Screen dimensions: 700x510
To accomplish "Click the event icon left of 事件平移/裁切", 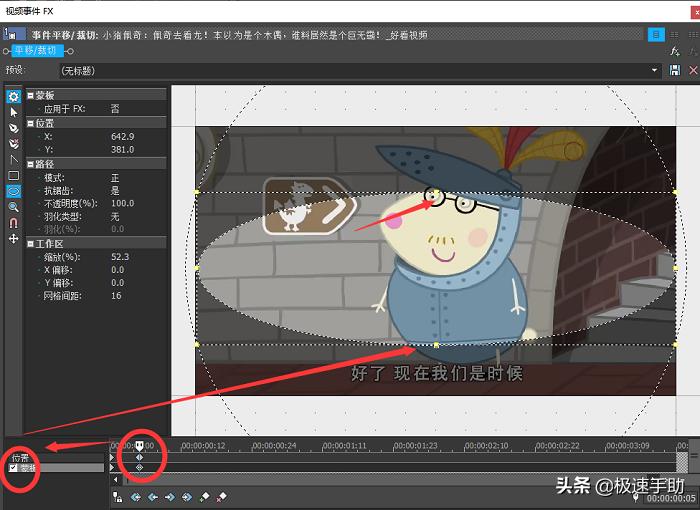I will click(15, 34).
